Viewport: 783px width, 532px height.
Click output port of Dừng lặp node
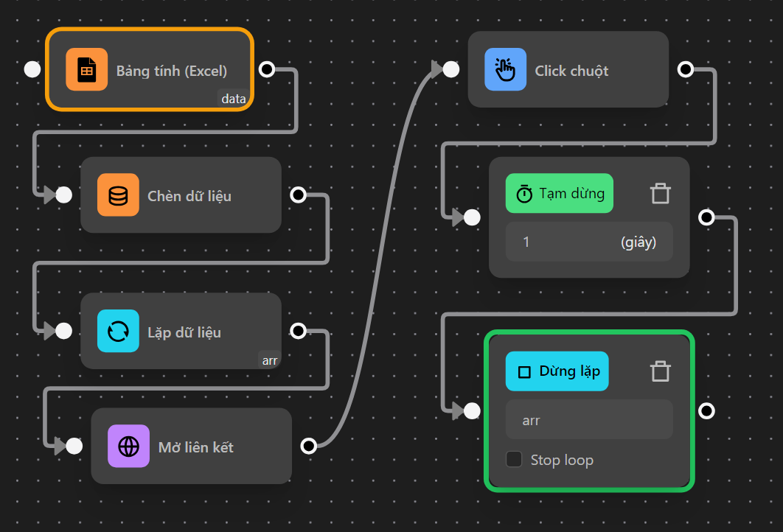[706, 410]
